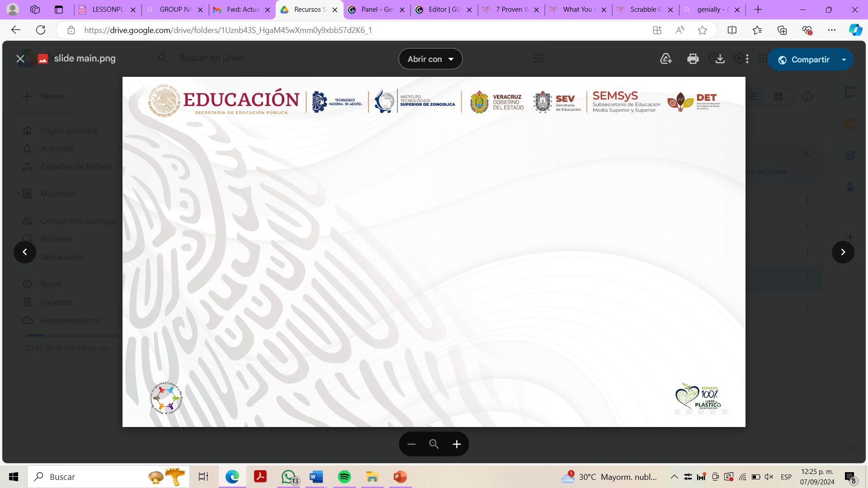Open More actions three-dot menu
This screenshot has width=868, height=488.
pos(747,59)
